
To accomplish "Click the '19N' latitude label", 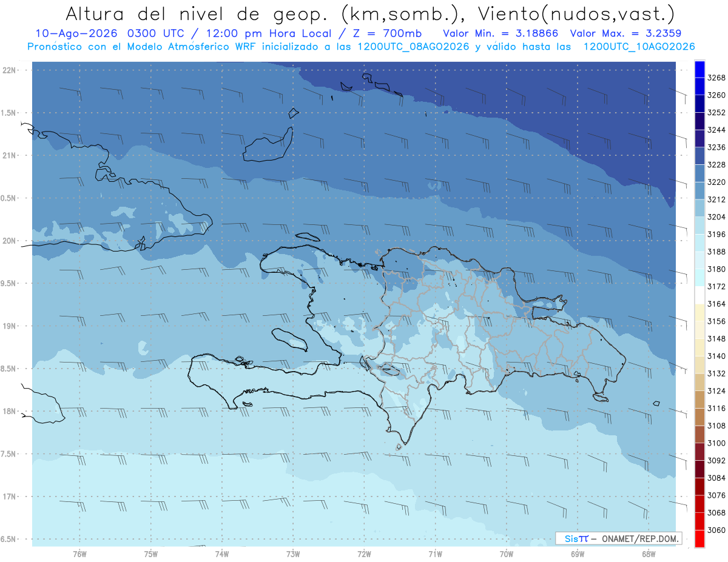I will [10, 326].
